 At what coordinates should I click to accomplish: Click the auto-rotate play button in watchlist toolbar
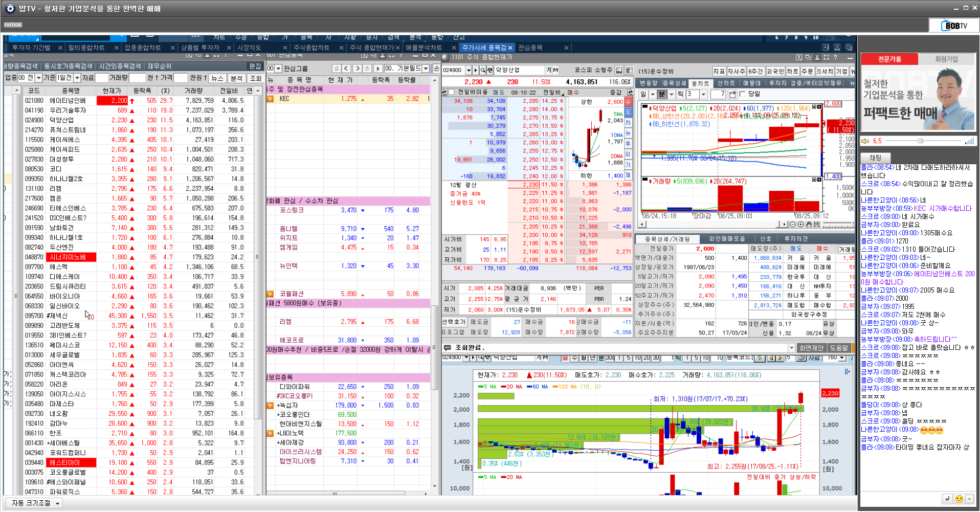click(378, 69)
